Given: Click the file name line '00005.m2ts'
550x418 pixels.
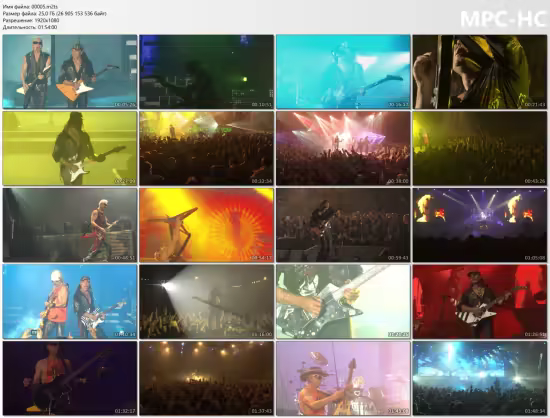Looking at the screenshot, I should coord(30,7).
